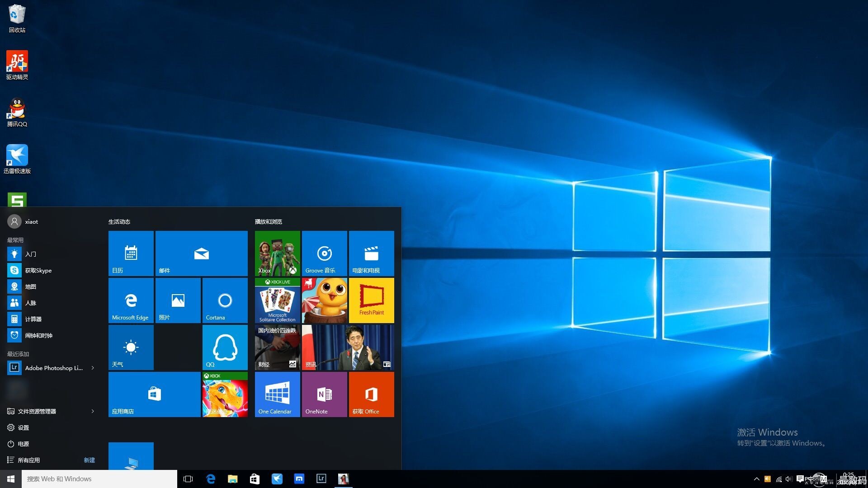Image resolution: width=868 pixels, height=488 pixels.
Task: Show hidden system tray icons
Action: [756, 479]
